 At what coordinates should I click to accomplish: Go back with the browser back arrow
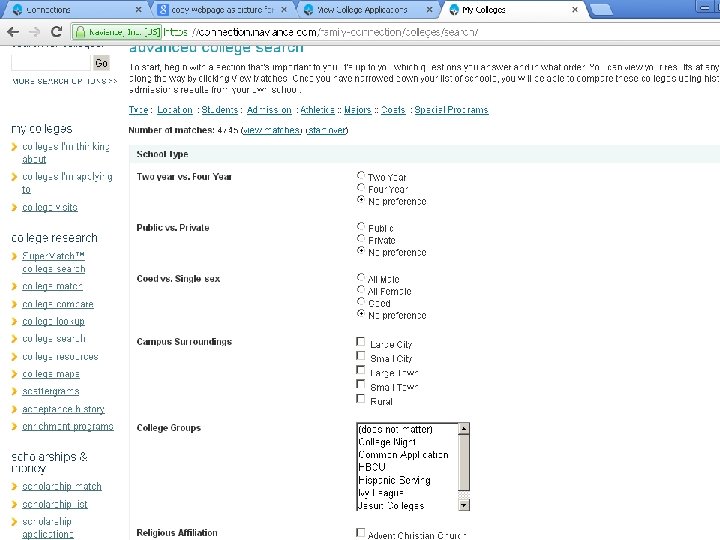tap(13, 32)
